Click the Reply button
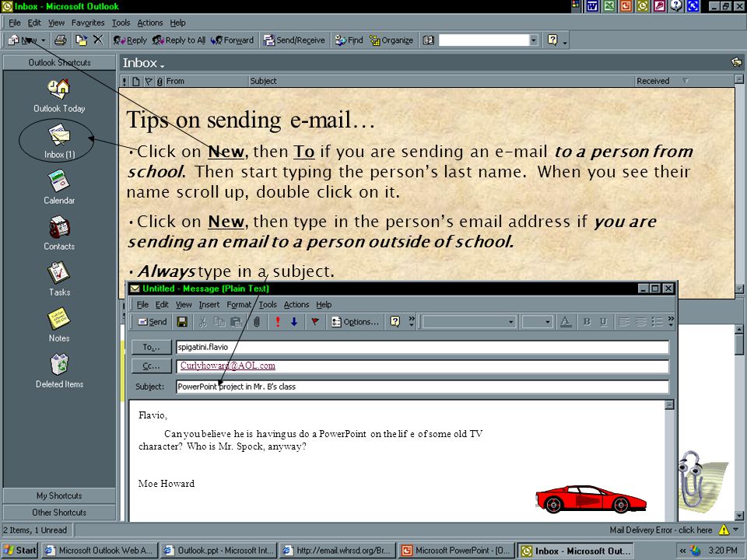Viewport: 747px width, 560px height. pos(130,40)
